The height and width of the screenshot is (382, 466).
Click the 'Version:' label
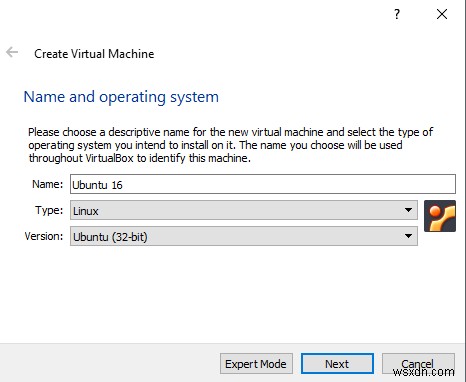pos(44,236)
